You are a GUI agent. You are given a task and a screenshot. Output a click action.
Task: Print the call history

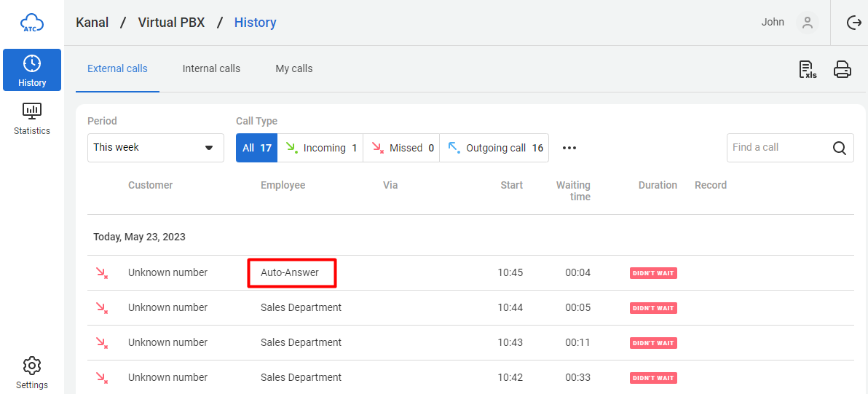pyautogui.click(x=843, y=69)
